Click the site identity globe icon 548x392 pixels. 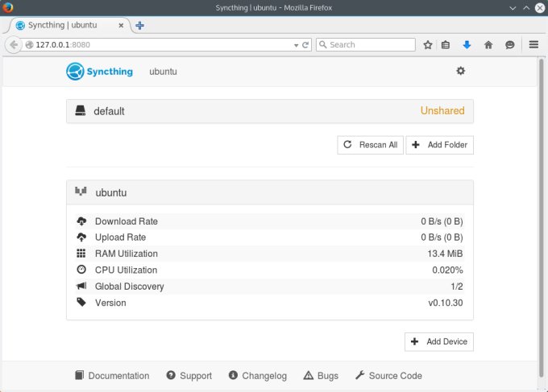[29, 45]
